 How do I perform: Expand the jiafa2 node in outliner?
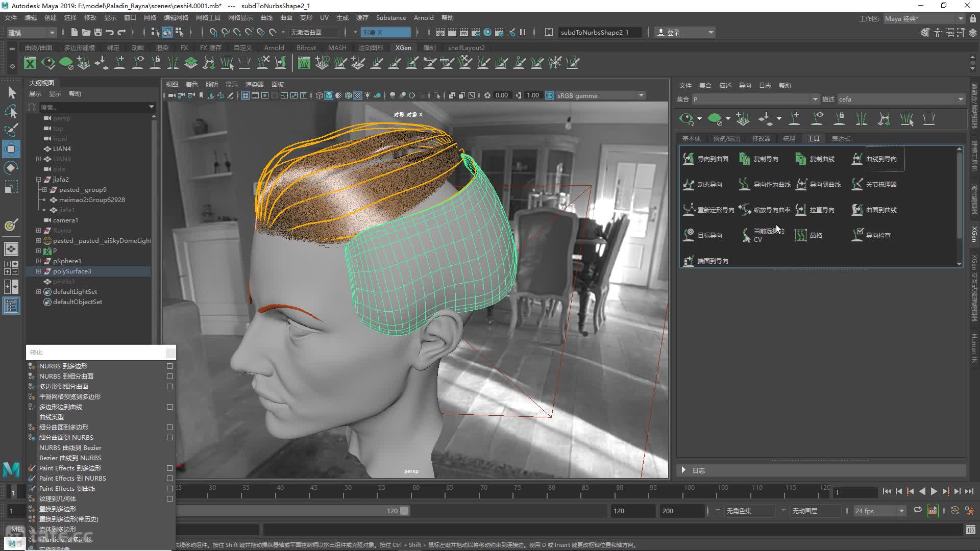click(38, 179)
